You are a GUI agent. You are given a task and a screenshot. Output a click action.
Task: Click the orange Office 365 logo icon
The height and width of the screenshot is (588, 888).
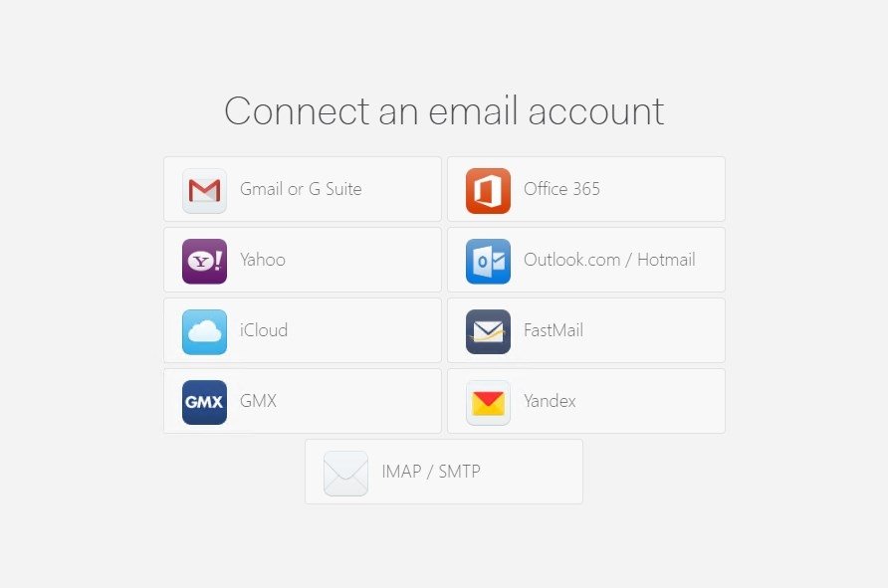click(x=488, y=191)
